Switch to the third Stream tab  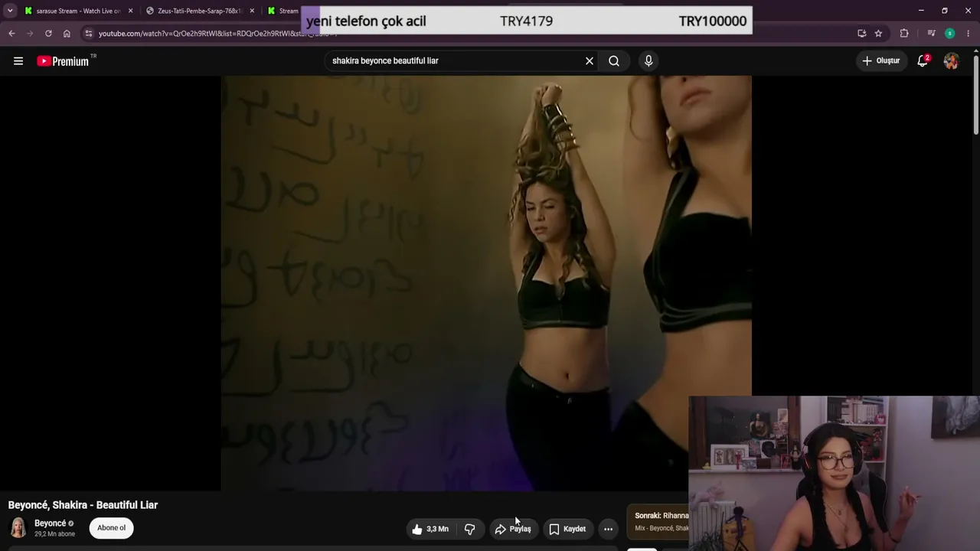(283, 11)
